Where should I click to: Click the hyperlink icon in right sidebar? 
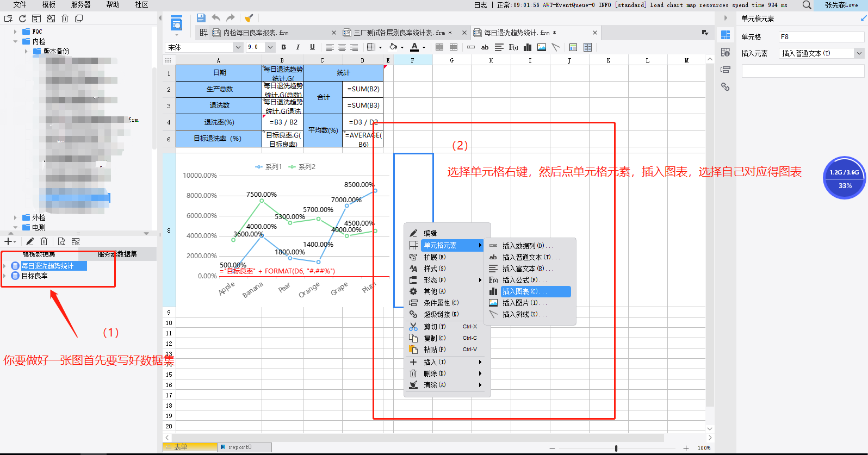pos(726,86)
